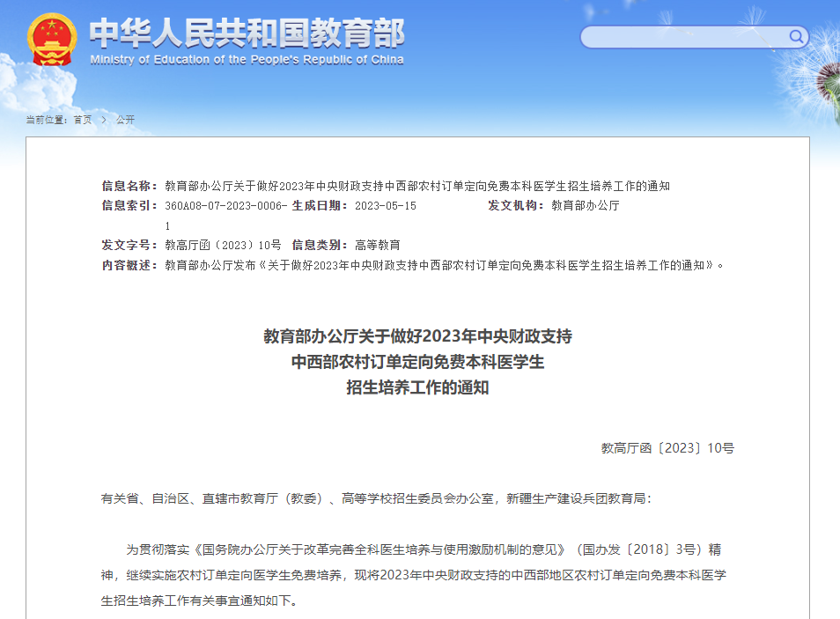Click the 信息类别 label
The height and width of the screenshot is (619, 840).
320,246
